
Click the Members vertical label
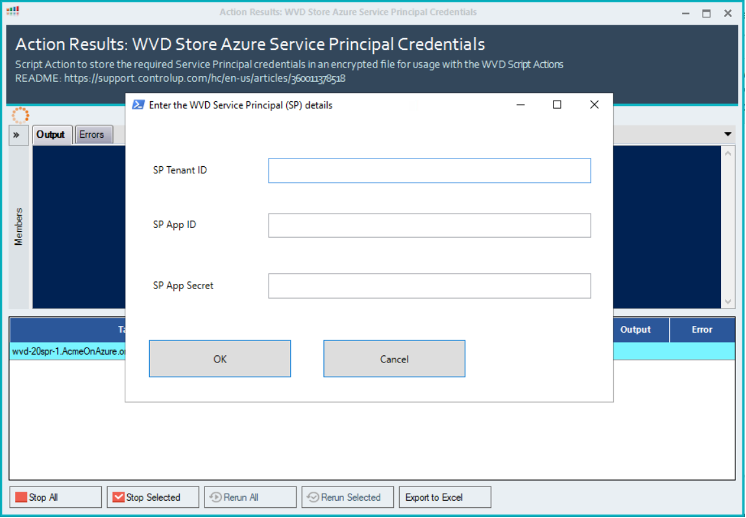click(19, 226)
